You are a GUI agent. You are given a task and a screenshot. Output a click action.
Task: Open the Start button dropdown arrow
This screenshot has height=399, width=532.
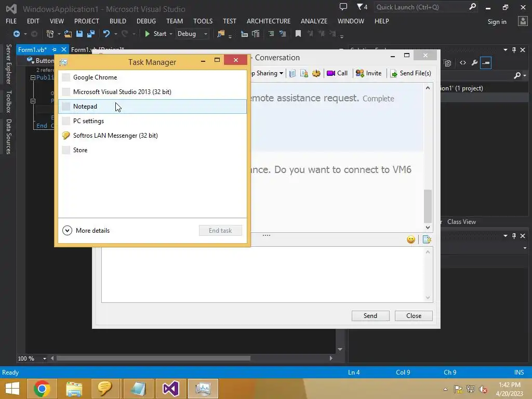click(171, 34)
